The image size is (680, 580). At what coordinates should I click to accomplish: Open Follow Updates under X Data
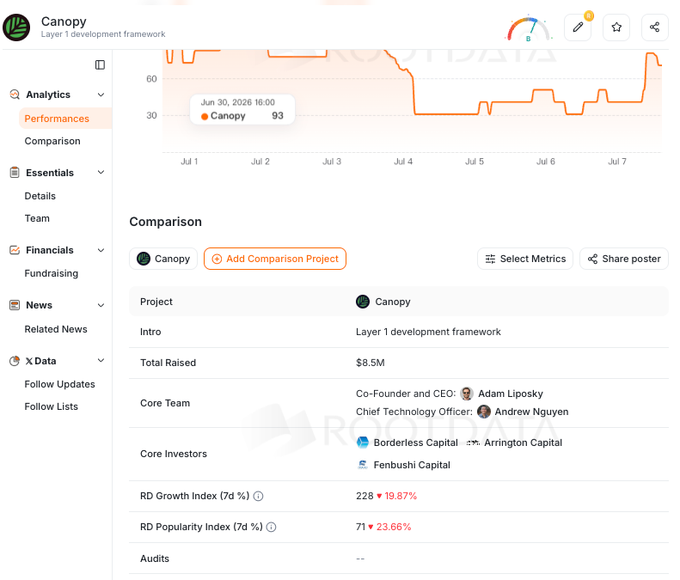[x=59, y=384]
